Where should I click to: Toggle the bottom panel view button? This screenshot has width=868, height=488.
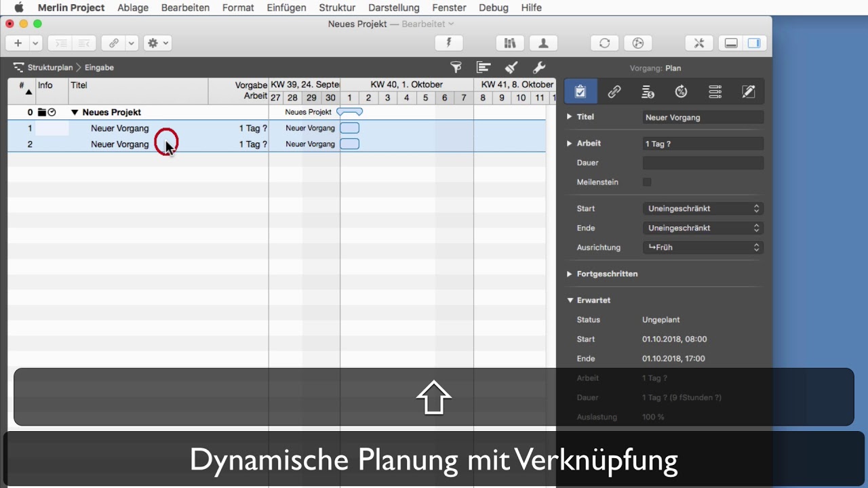pos(731,43)
